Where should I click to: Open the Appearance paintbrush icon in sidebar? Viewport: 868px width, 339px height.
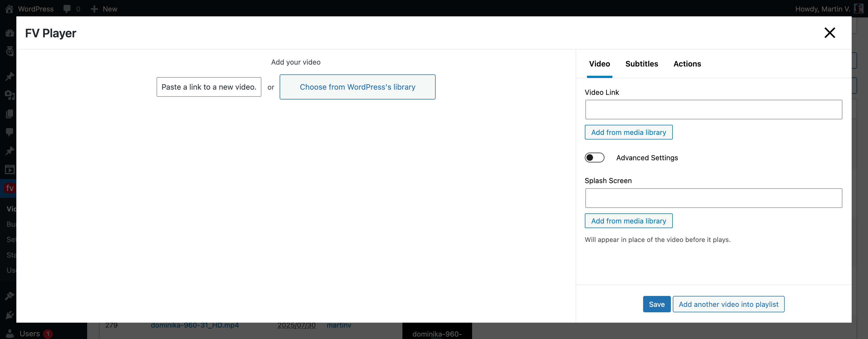click(10, 296)
